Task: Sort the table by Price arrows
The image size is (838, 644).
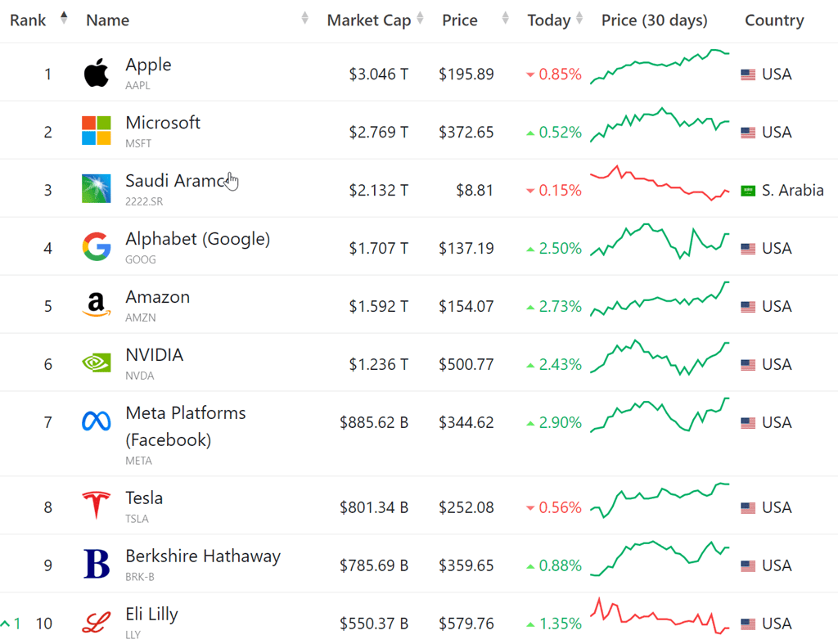Action: (505, 19)
